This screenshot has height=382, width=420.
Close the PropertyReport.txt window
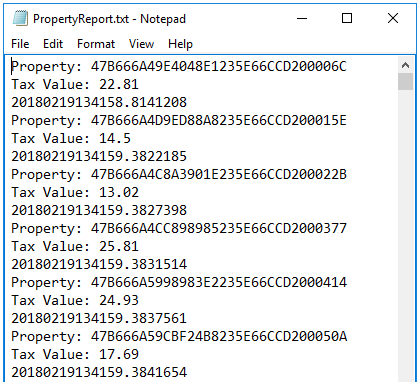point(393,18)
